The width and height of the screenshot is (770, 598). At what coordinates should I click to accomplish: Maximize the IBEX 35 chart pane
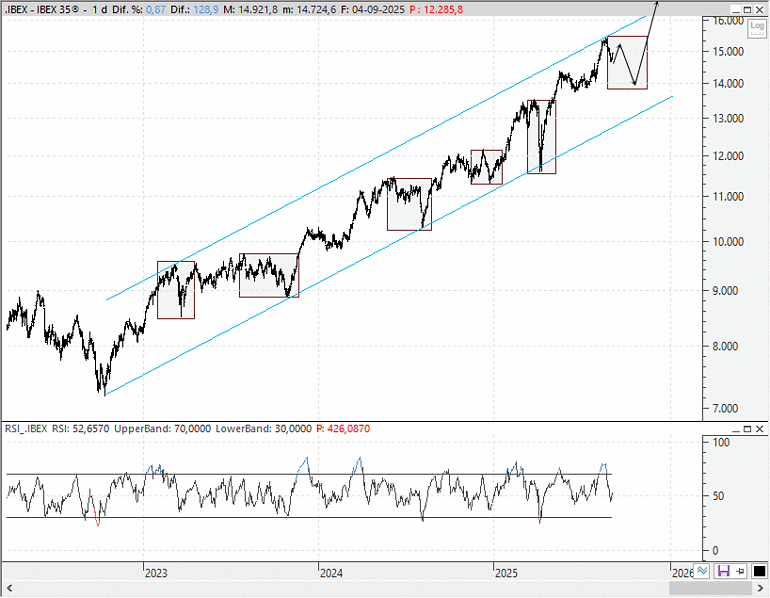coord(747,9)
